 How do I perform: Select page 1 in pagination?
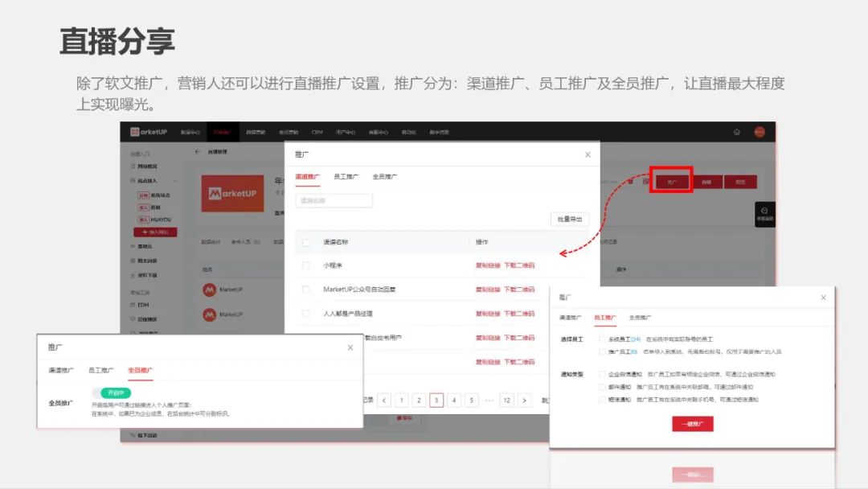click(x=402, y=401)
